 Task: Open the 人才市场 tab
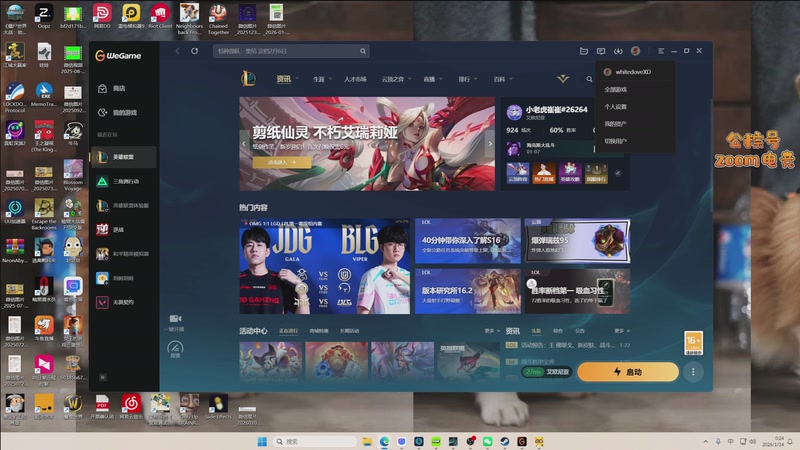coord(355,79)
